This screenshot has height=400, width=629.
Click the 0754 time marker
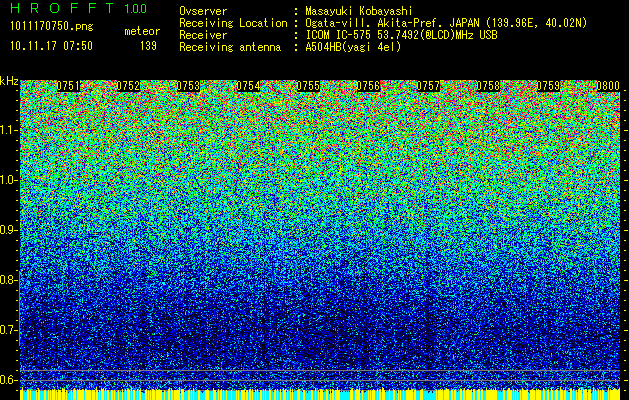pos(248,86)
